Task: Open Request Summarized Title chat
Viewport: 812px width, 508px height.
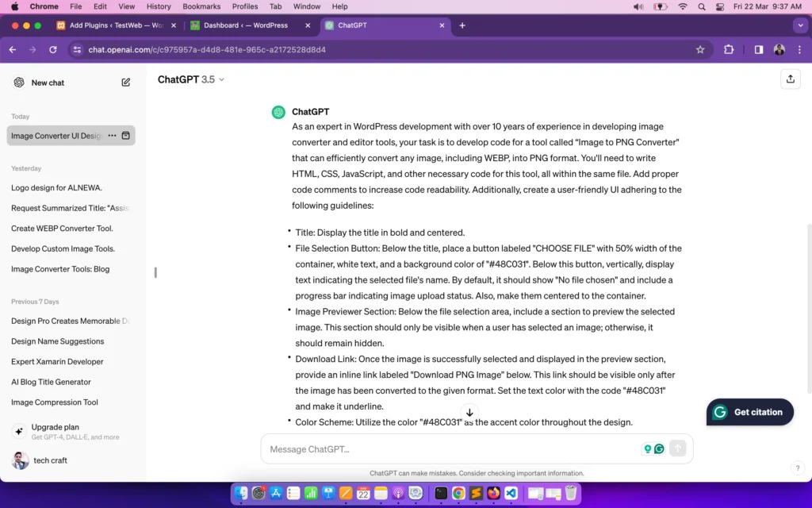Action: coord(70,209)
